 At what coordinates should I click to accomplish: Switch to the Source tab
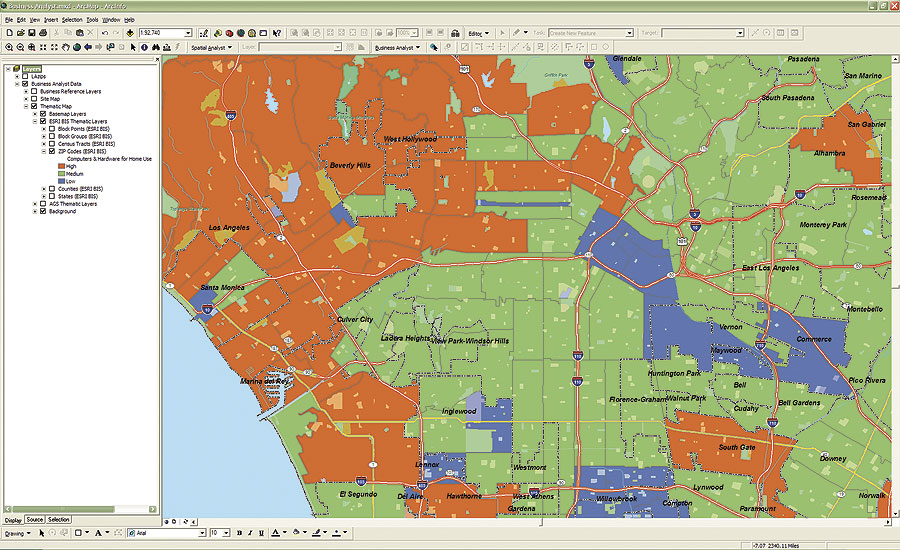[x=35, y=520]
